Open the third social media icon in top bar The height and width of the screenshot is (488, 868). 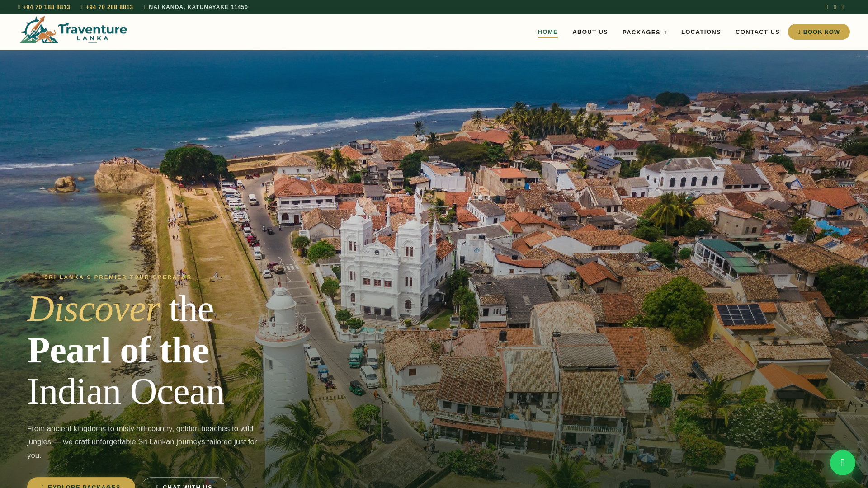pyautogui.click(x=843, y=7)
